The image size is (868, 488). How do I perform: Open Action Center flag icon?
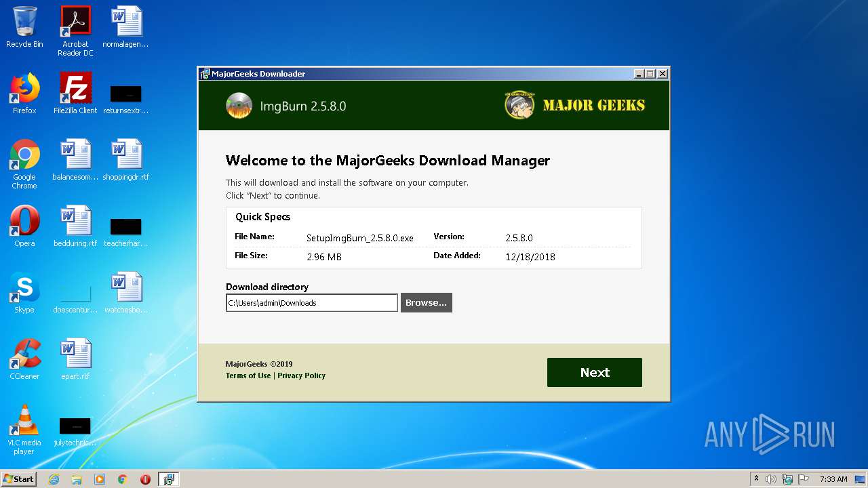coord(804,479)
